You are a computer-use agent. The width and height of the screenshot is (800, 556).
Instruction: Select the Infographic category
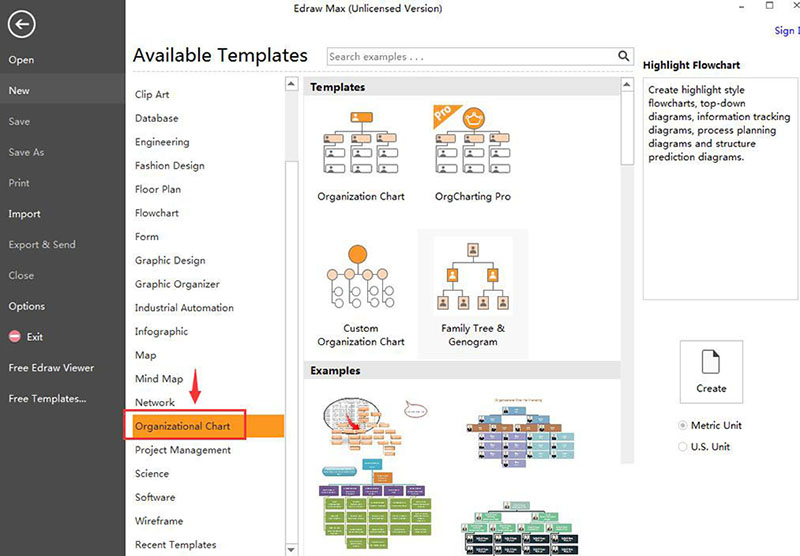coord(161,332)
